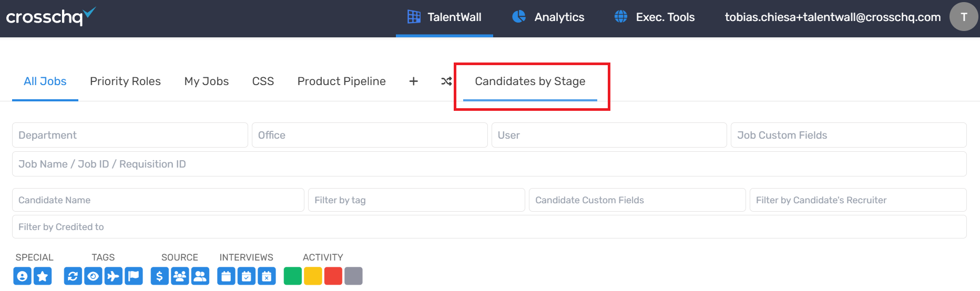Toggle the flag tag filter

[x=134, y=276]
